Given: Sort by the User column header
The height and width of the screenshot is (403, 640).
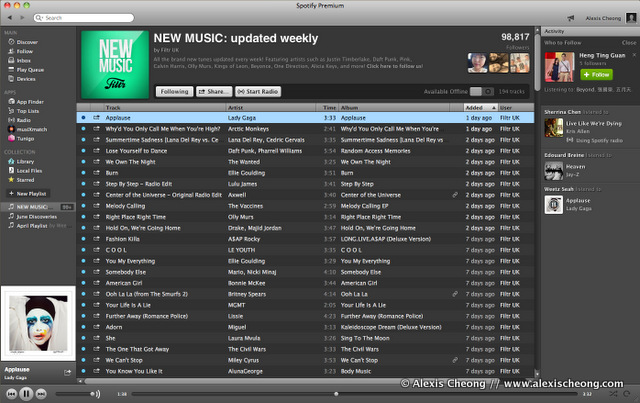Looking at the screenshot, I should point(516,107).
